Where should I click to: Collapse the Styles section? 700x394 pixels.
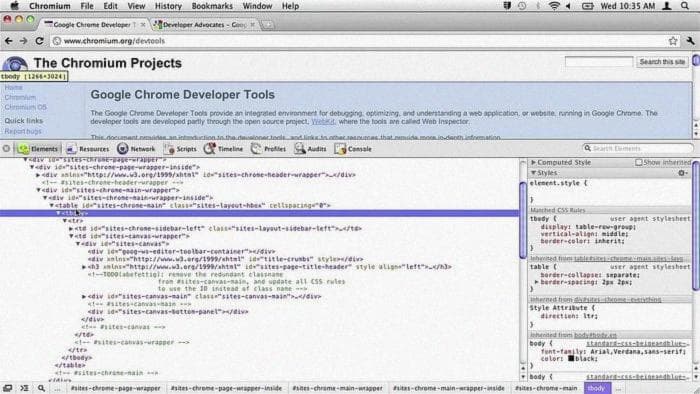tap(533, 173)
